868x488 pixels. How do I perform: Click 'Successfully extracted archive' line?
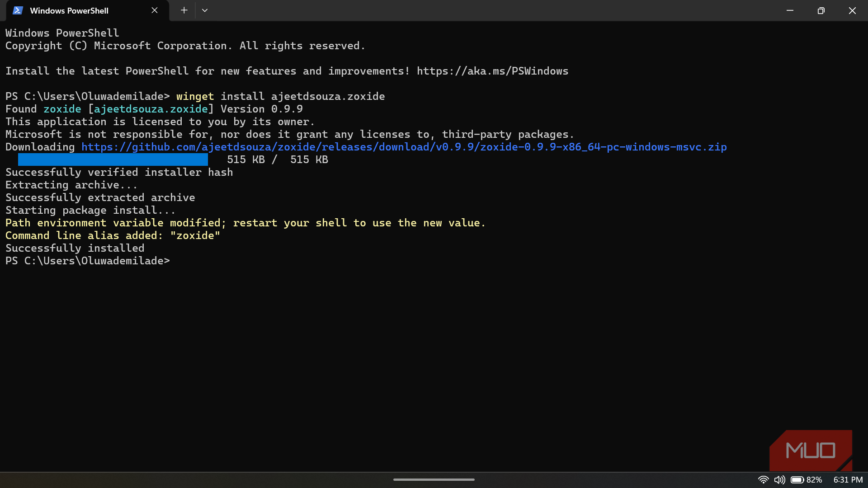[x=100, y=197]
